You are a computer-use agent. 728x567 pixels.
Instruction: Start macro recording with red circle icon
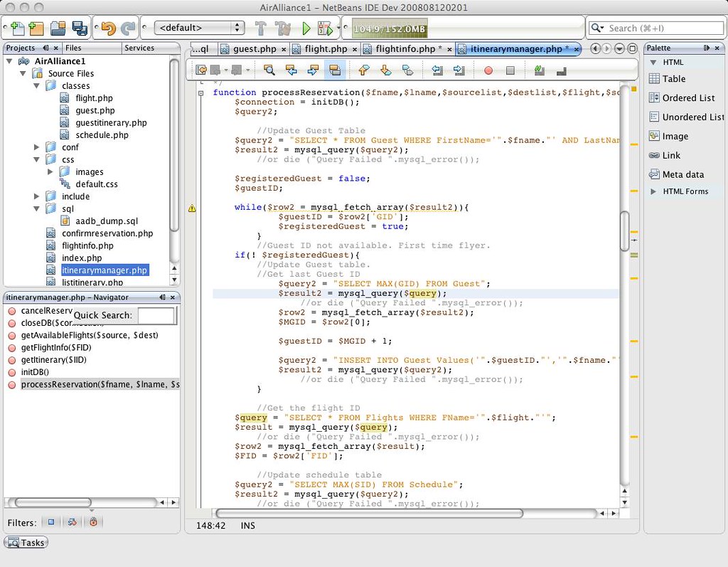point(488,70)
